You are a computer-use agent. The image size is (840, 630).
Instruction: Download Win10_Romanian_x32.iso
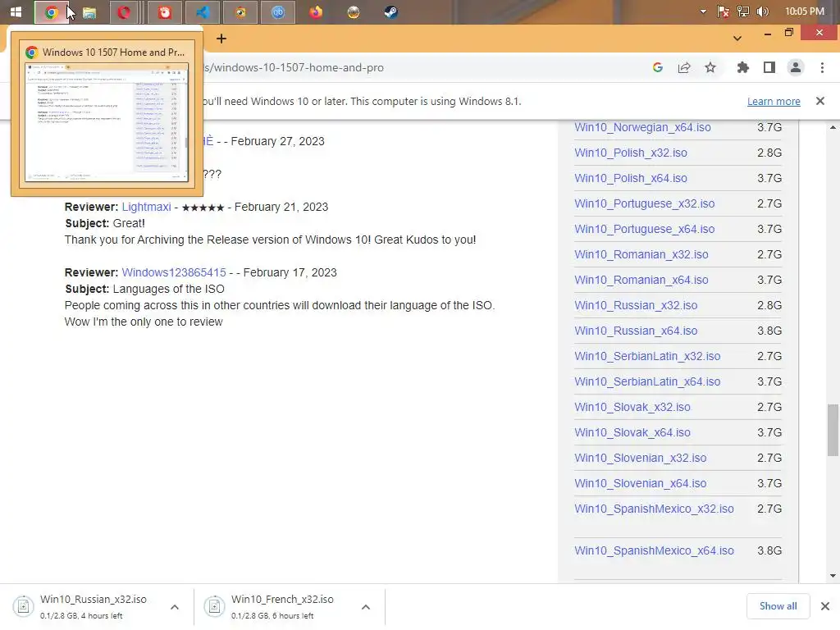click(x=641, y=254)
